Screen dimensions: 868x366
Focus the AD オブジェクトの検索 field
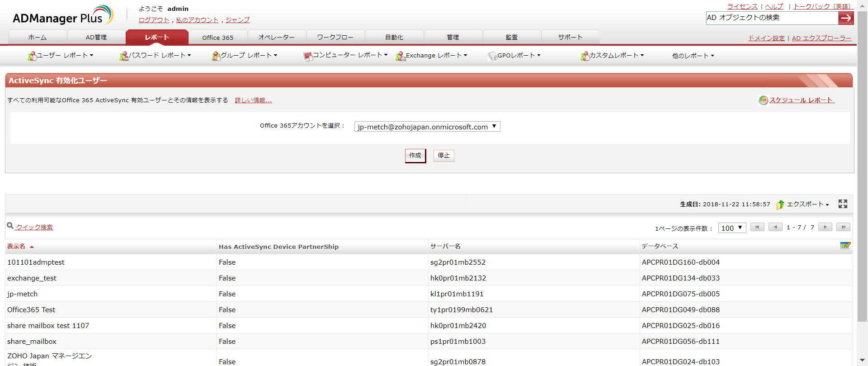point(772,18)
